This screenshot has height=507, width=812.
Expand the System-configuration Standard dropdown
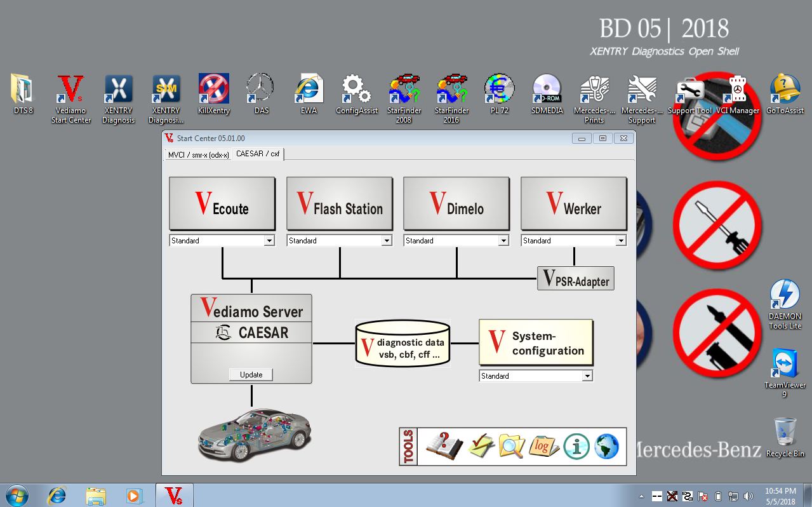click(587, 376)
